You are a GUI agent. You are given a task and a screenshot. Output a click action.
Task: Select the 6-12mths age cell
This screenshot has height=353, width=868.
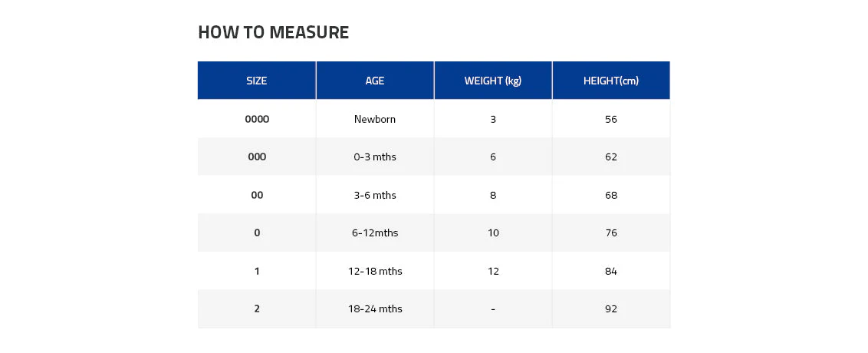(375, 233)
